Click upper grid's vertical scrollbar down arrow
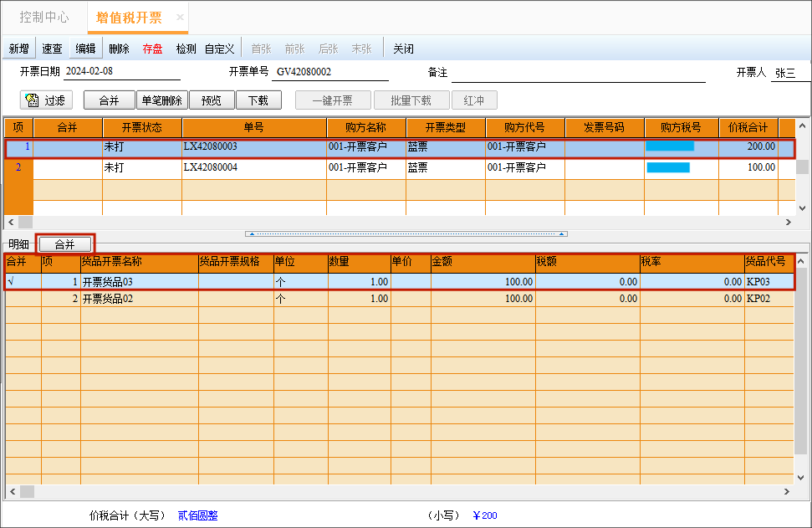 point(802,208)
